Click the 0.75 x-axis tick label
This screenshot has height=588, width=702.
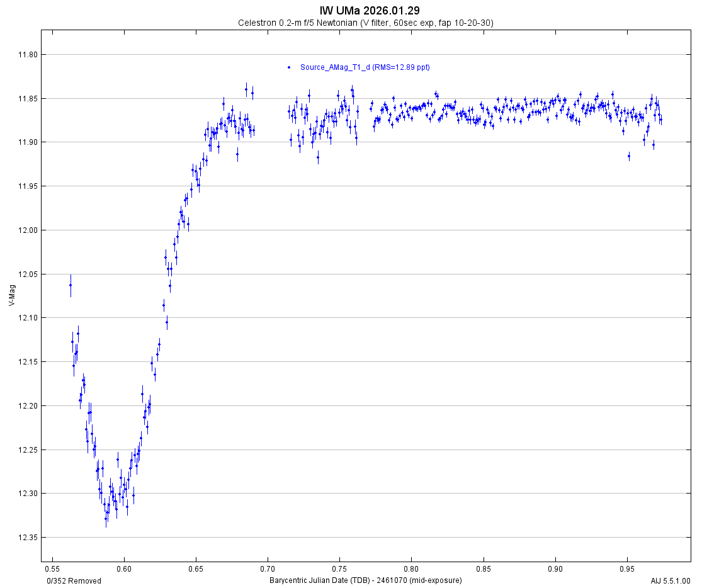pos(339,569)
